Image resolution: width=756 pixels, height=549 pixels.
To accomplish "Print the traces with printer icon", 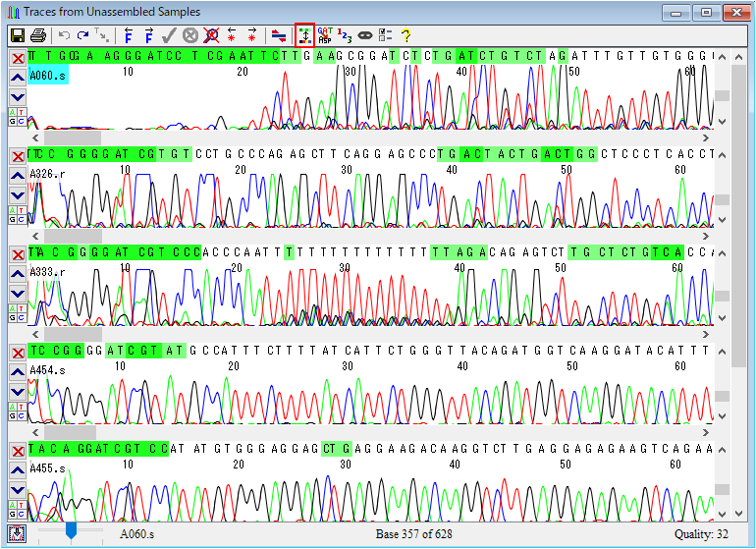I will (x=38, y=35).
